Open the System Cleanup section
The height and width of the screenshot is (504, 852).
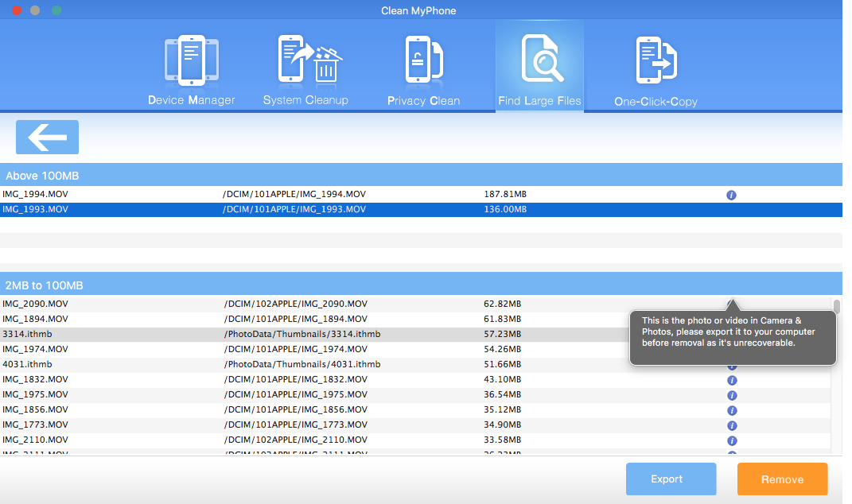click(306, 71)
